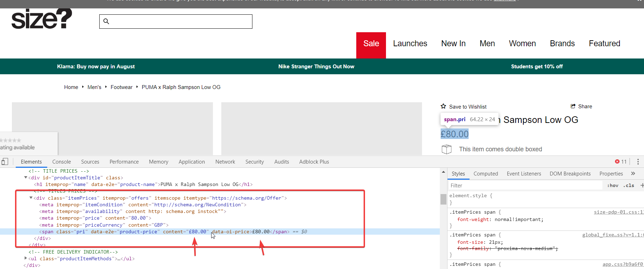Open the Audits tab
Screen dimensions: 644x269
281,161
